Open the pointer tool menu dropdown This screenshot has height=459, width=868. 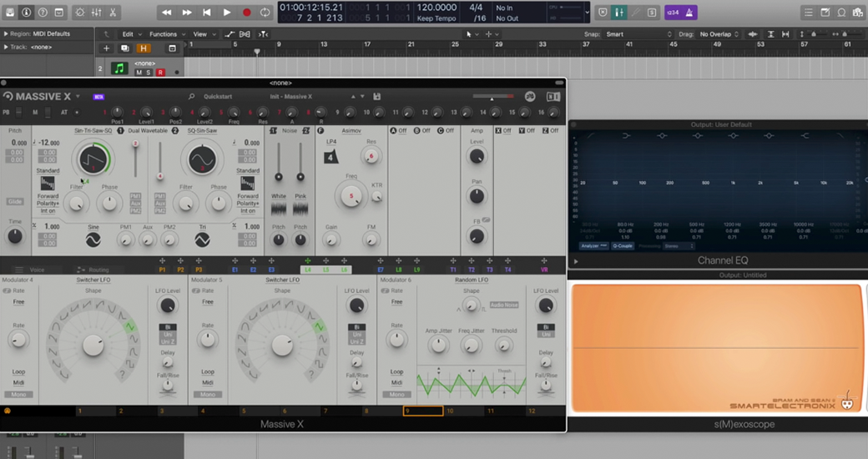(x=471, y=34)
